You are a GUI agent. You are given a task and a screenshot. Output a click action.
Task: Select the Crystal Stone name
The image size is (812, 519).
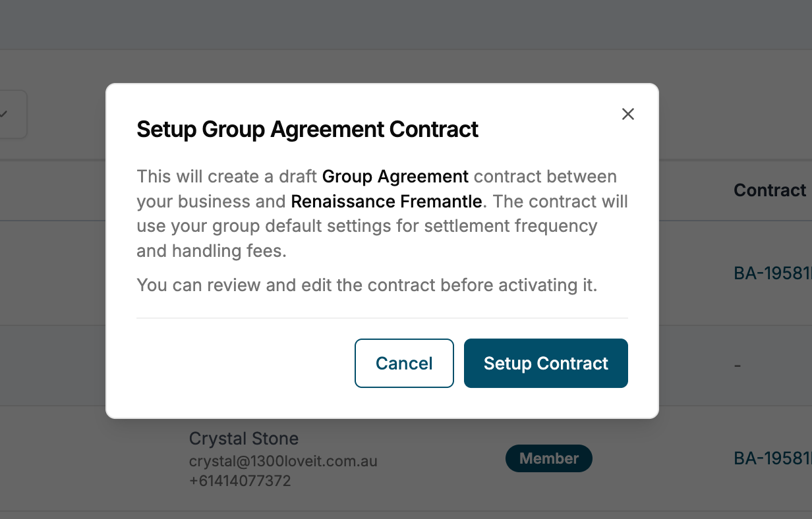coord(244,439)
